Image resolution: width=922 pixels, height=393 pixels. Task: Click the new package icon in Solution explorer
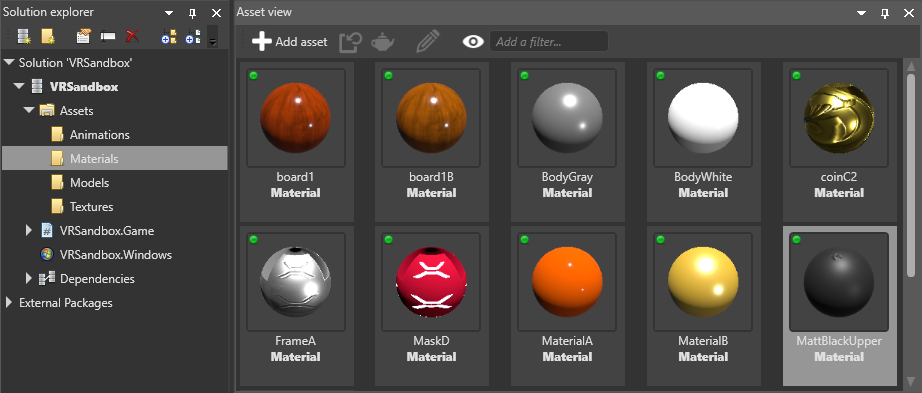[24, 36]
